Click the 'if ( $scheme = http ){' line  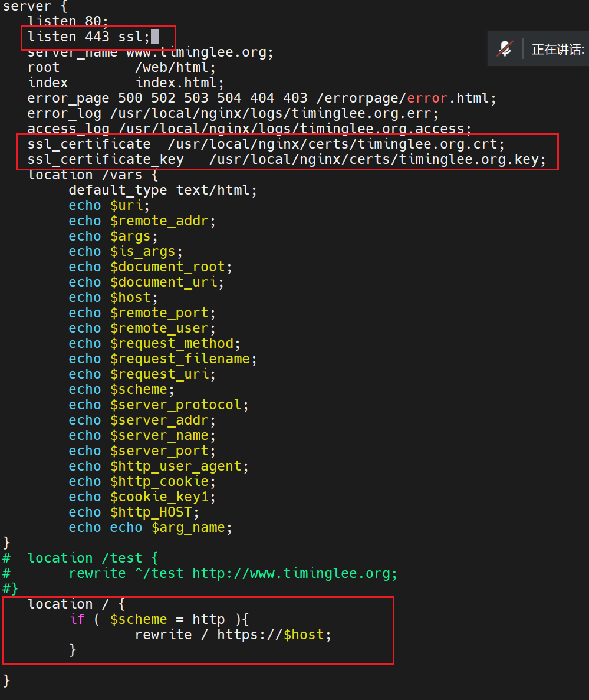(x=159, y=619)
